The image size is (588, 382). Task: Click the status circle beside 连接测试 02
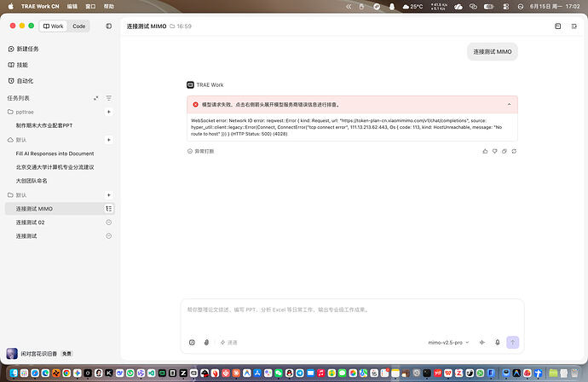tap(109, 223)
